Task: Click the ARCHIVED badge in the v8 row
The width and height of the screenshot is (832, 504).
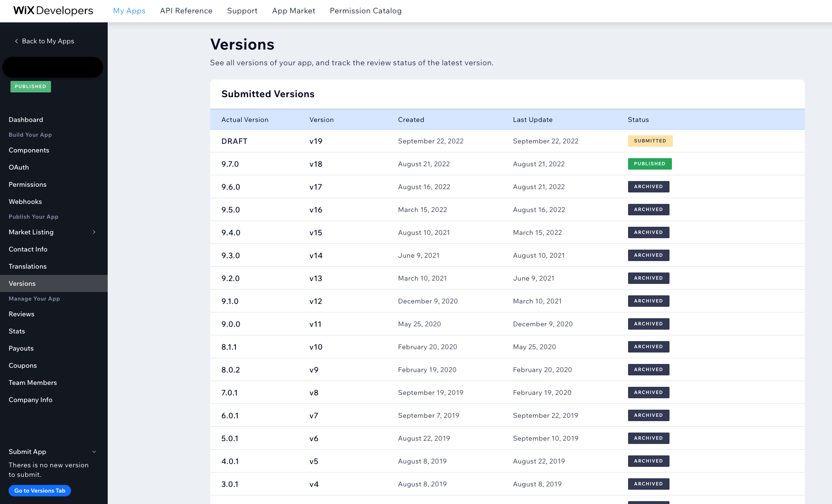Action: click(x=649, y=393)
